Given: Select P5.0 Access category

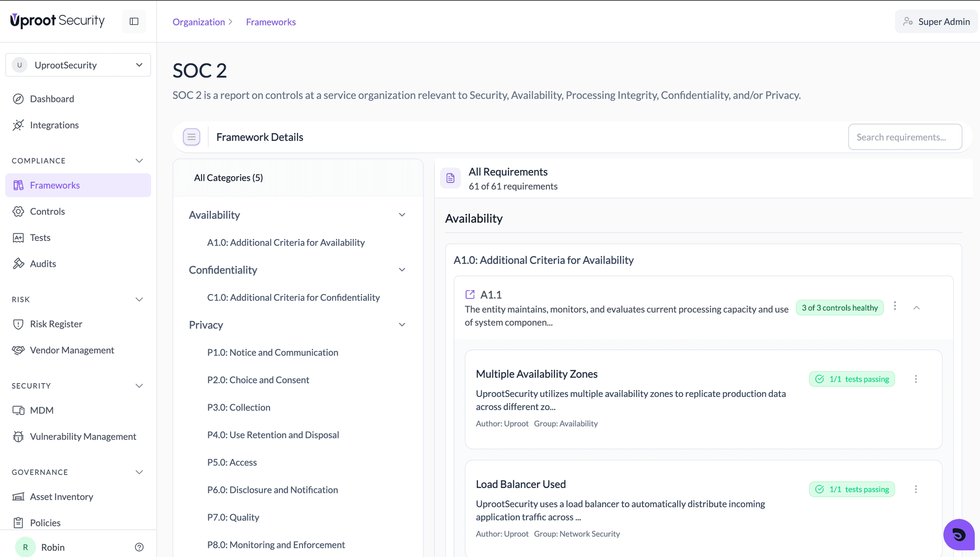Looking at the screenshot, I should click(232, 463).
